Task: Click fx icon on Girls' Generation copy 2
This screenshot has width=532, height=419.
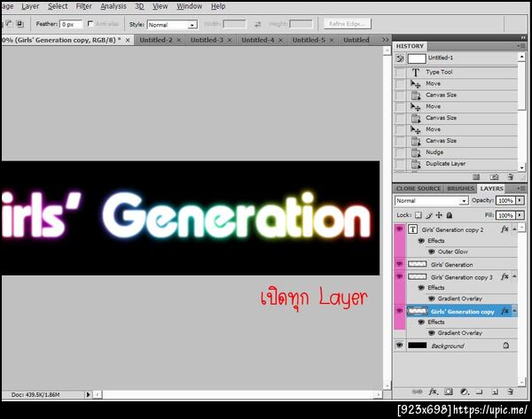Action: coord(505,229)
